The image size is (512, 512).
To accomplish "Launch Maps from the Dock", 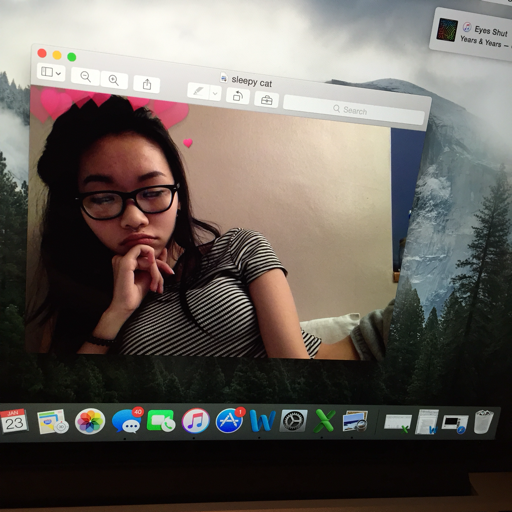I will click(x=52, y=421).
